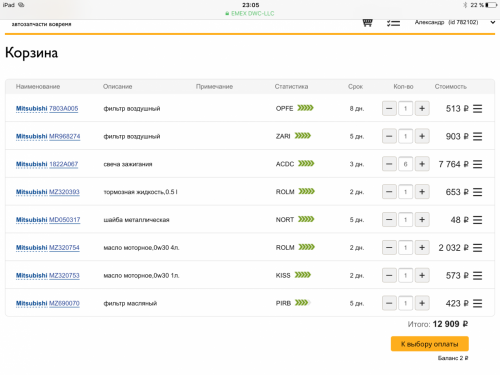The image size is (500, 375).
Task: Sort by the Стоимость column header
Action: coord(450,87)
